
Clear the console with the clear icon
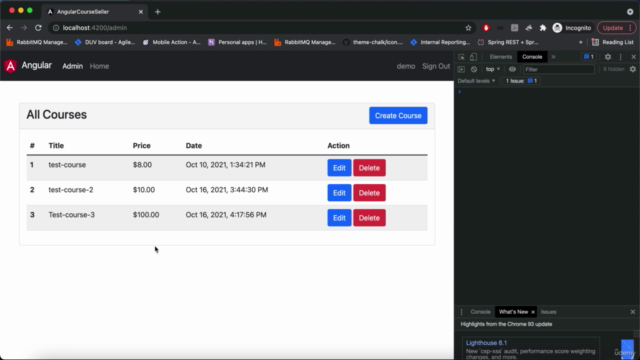click(474, 69)
